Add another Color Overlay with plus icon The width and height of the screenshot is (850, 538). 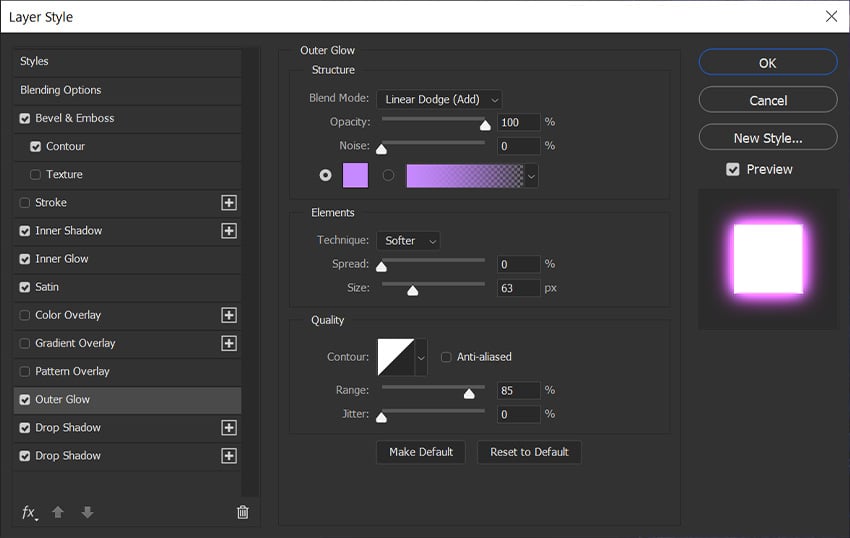229,315
